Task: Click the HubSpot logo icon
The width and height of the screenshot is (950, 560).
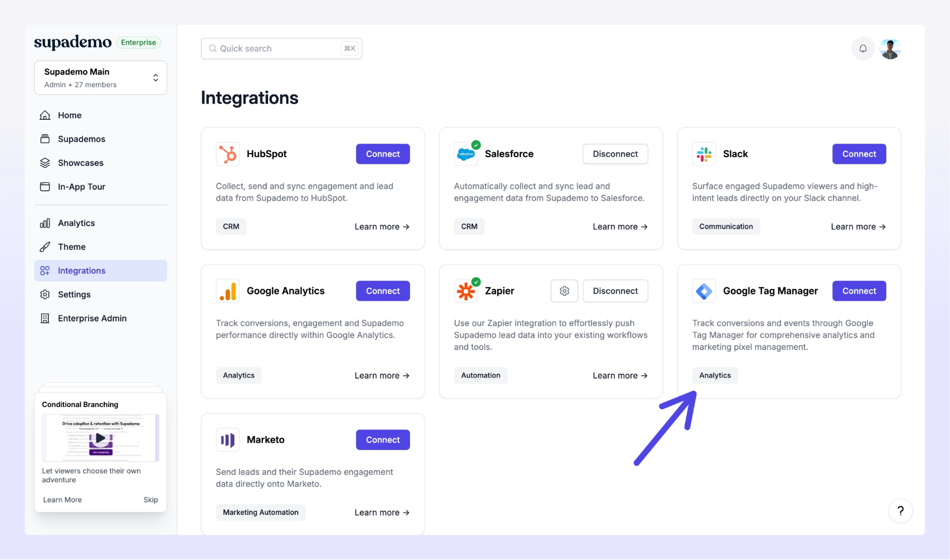Action: 228,154
